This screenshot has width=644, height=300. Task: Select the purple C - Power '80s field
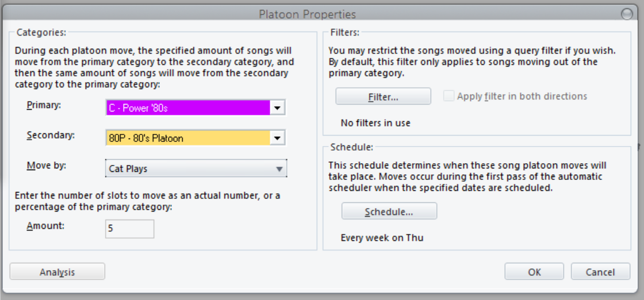tap(188, 107)
